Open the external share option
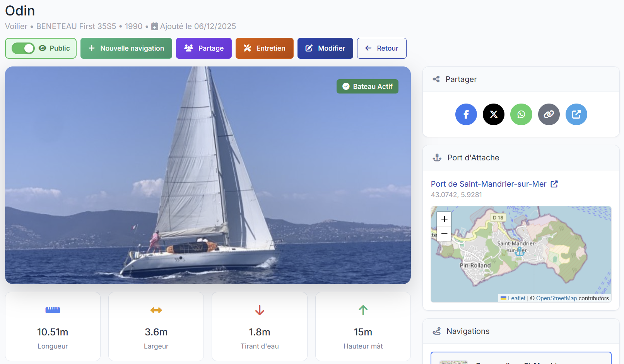 (576, 114)
